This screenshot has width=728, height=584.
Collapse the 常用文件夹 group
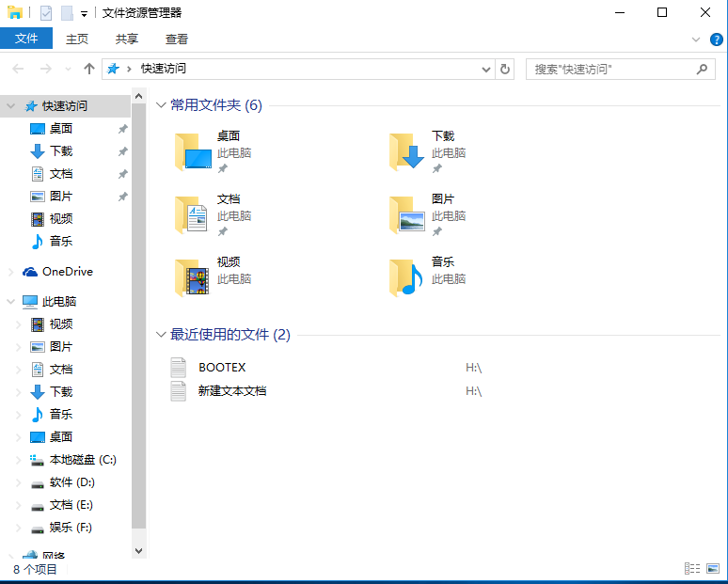161,105
